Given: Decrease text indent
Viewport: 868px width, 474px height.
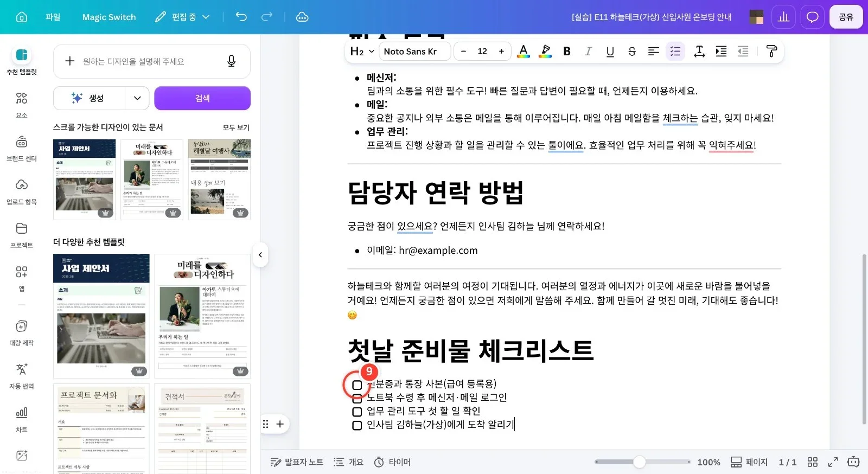Looking at the screenshot, I should (743, 52).
